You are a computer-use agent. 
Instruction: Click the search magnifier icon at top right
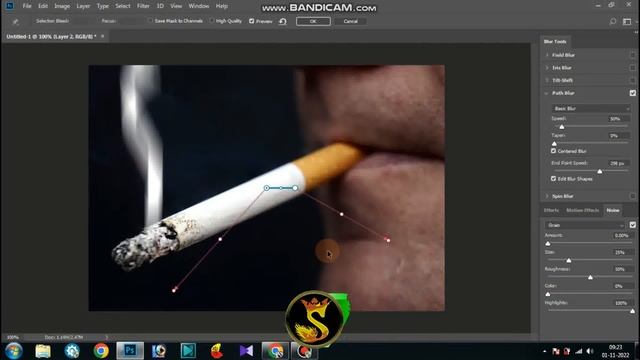point(613,21)
